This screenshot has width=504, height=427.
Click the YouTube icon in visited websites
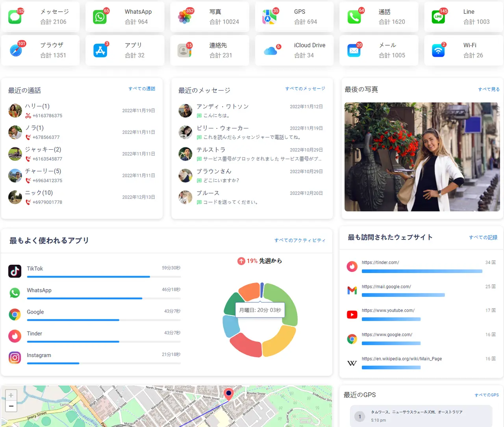point(352,314)
